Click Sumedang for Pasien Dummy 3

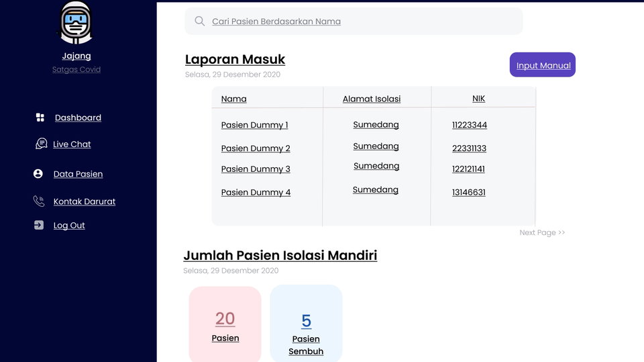[x=376, y=166]
